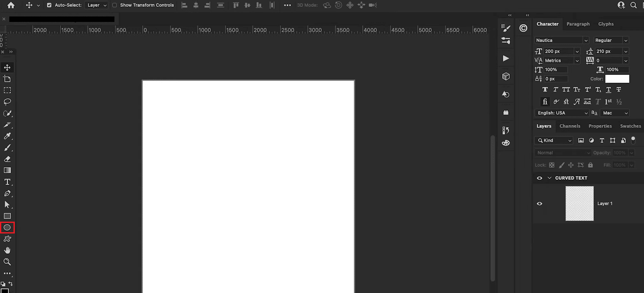
Task: Toggle the layer filter on/off switch
Action: tap(633, 140)
